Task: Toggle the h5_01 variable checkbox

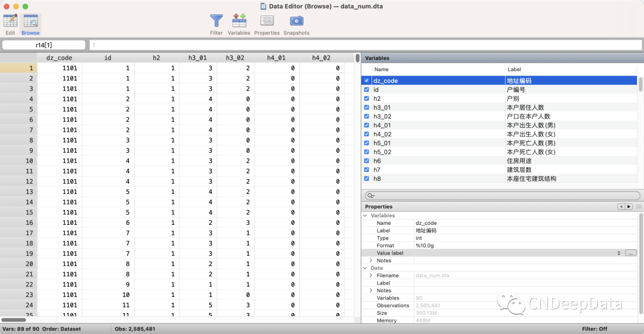Action: tap(366, 143)
